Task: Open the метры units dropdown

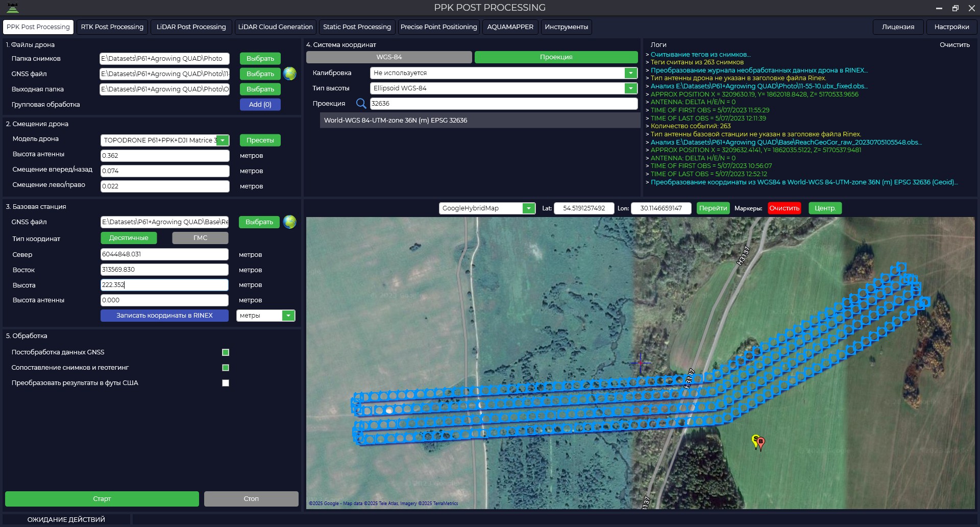Action: pos(288,316)
